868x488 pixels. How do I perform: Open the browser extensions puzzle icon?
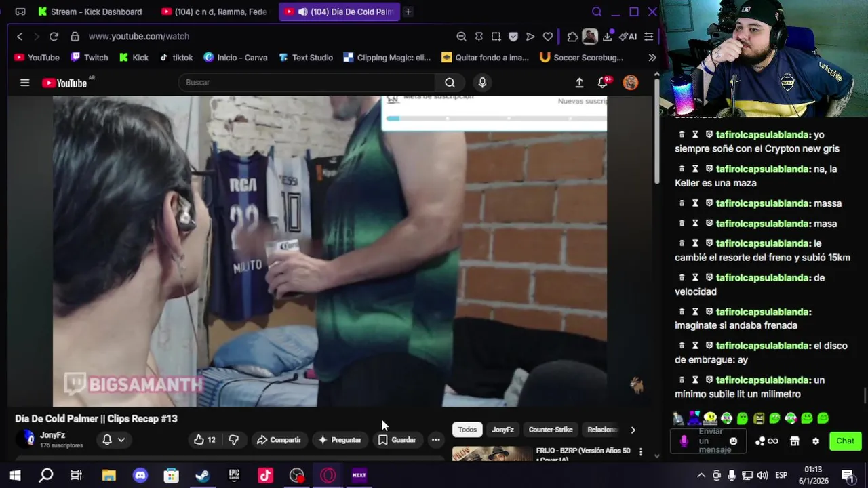coord(573,37)
